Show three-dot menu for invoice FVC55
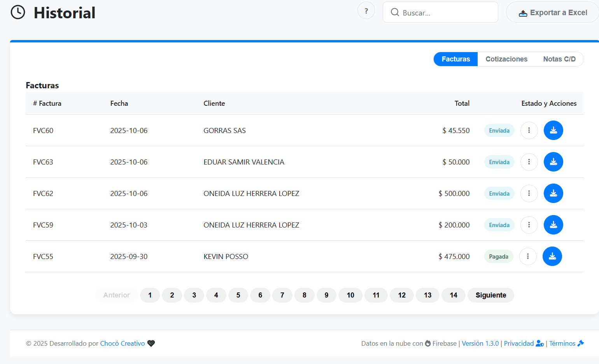599x364 pixels. click(x=527, y=256)
